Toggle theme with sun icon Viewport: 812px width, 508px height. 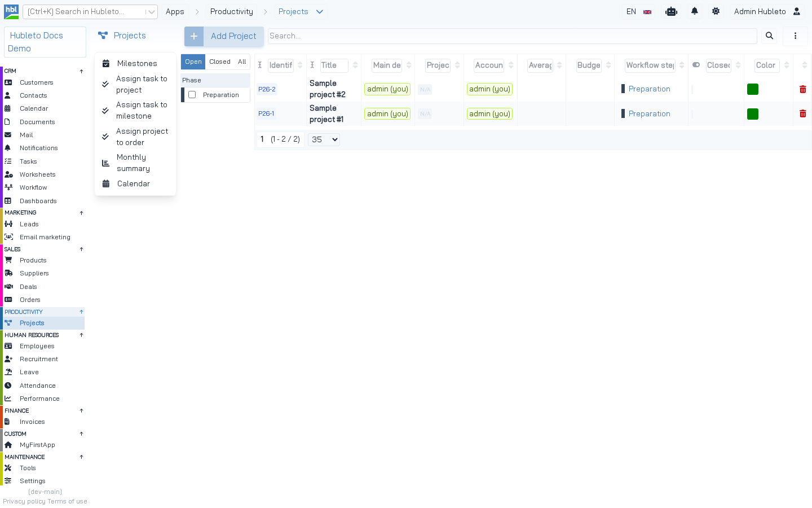716,11
